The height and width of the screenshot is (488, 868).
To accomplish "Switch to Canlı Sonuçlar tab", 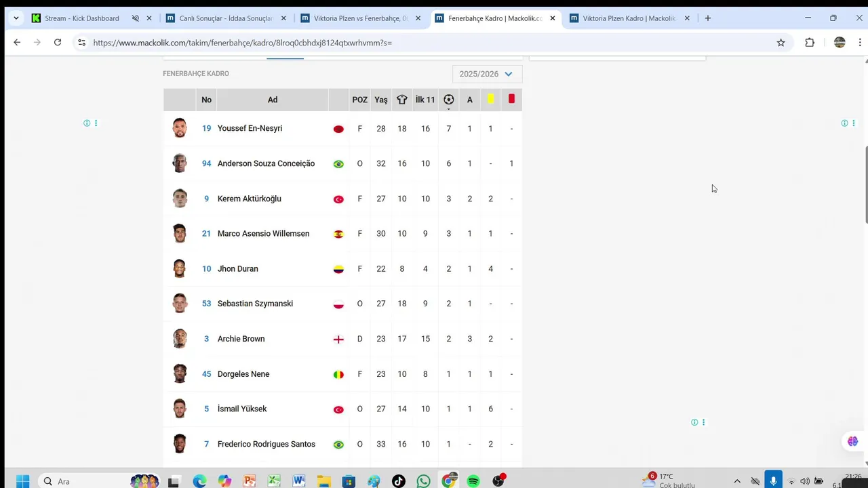I will click(225, 18).
